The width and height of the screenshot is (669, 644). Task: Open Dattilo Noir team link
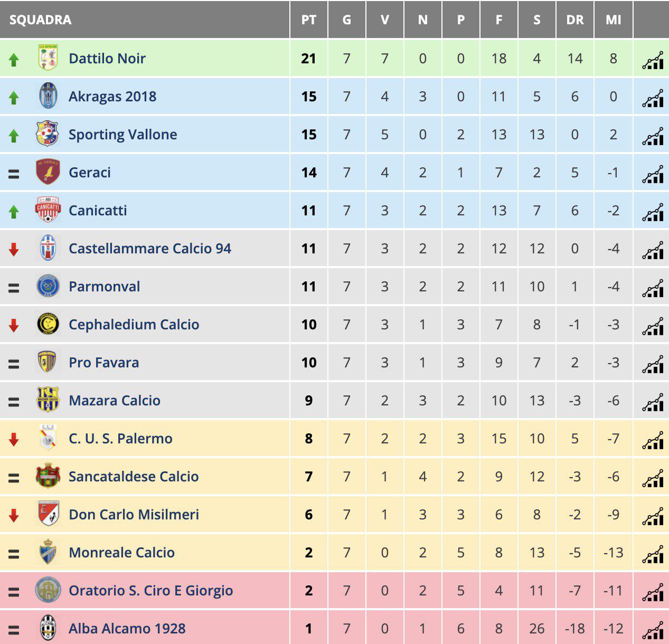(107, 58)
